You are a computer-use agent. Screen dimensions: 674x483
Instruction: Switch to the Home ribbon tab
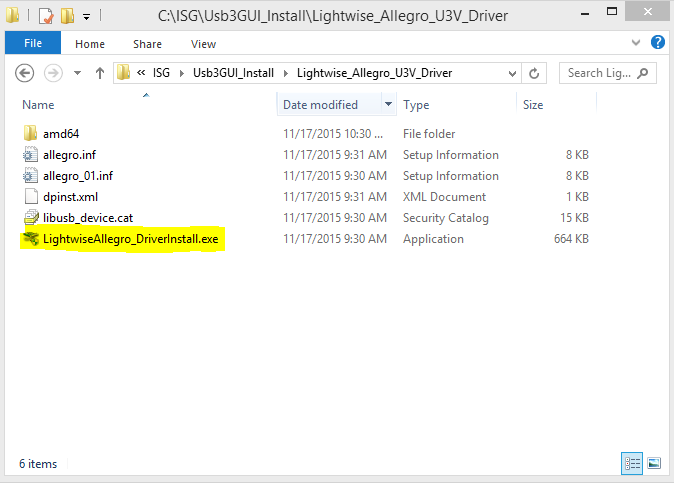point(90,44)
